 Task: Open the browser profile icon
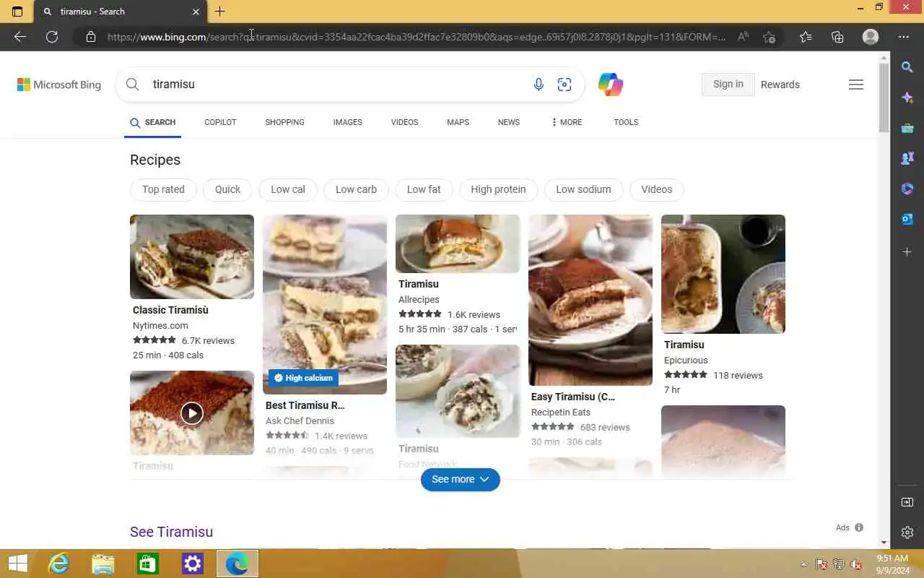pyautogui.click(x=871, y=37)
